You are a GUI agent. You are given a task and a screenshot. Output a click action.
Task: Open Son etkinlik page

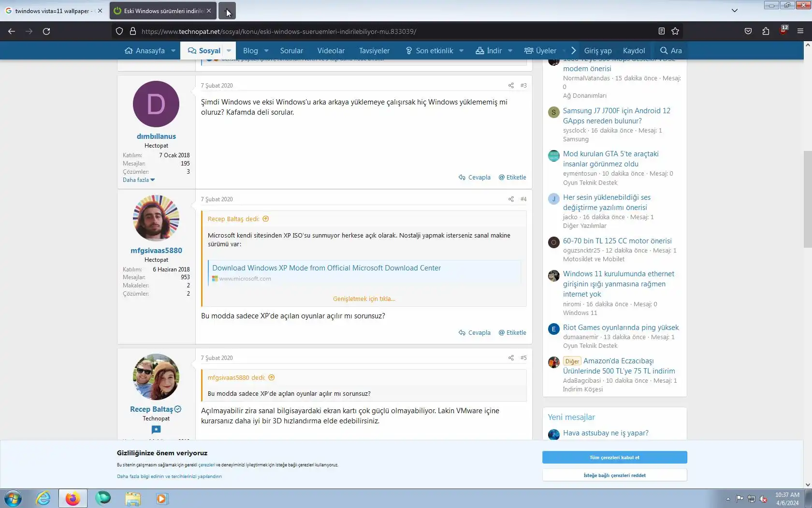pos(429,50)
